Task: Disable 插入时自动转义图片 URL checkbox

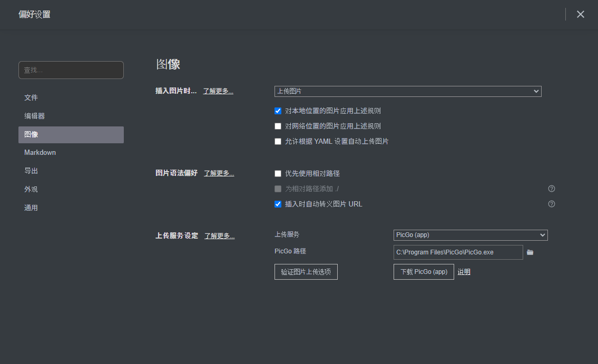Action: point(278,204)
